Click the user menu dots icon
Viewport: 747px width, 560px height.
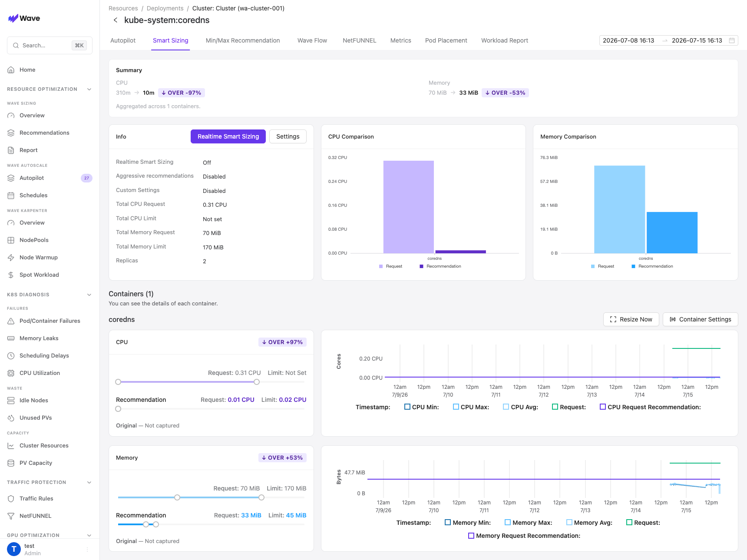click(x=87, y=550)
